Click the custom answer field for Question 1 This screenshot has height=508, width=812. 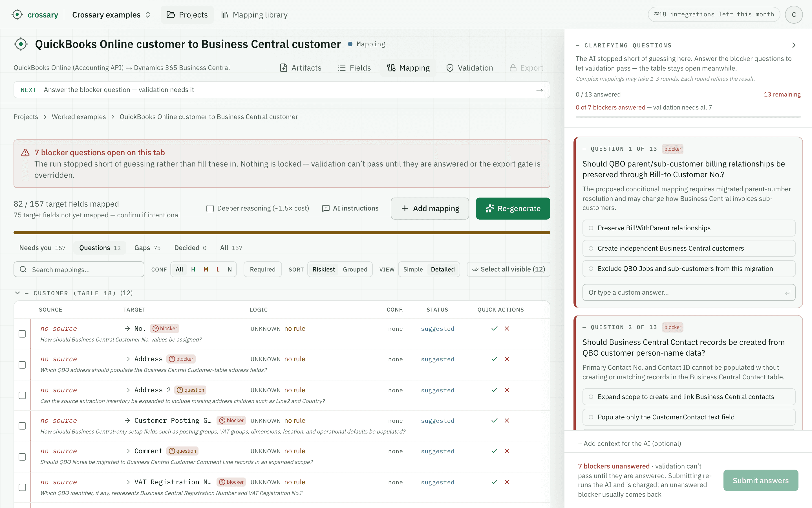pos(689,292)
